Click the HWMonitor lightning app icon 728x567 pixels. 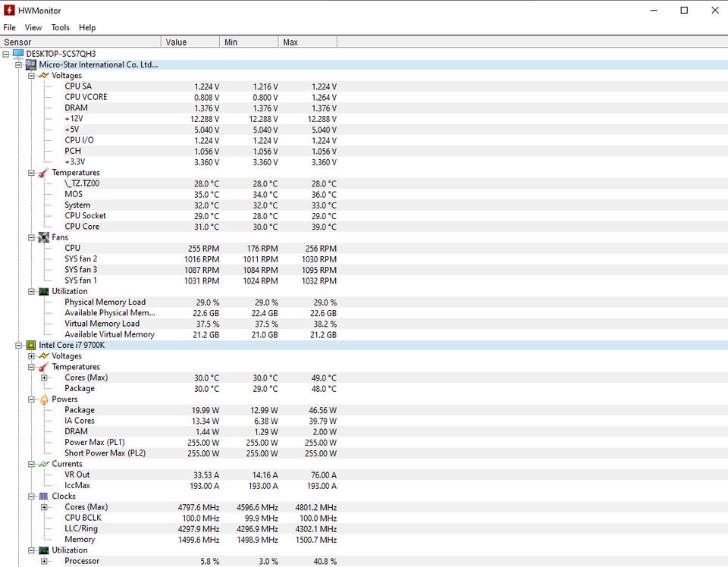tap(10, 11)
